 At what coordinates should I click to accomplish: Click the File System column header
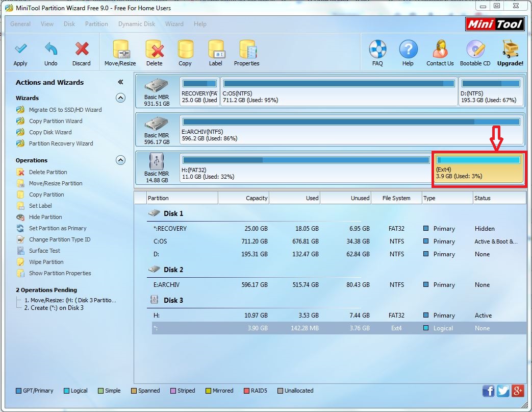point(396,198)
